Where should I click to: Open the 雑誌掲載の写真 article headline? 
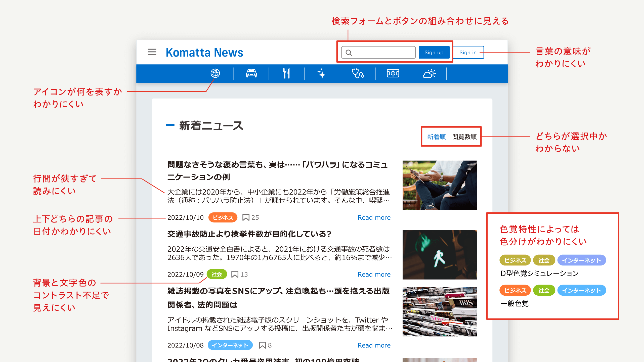coord(278,298)
